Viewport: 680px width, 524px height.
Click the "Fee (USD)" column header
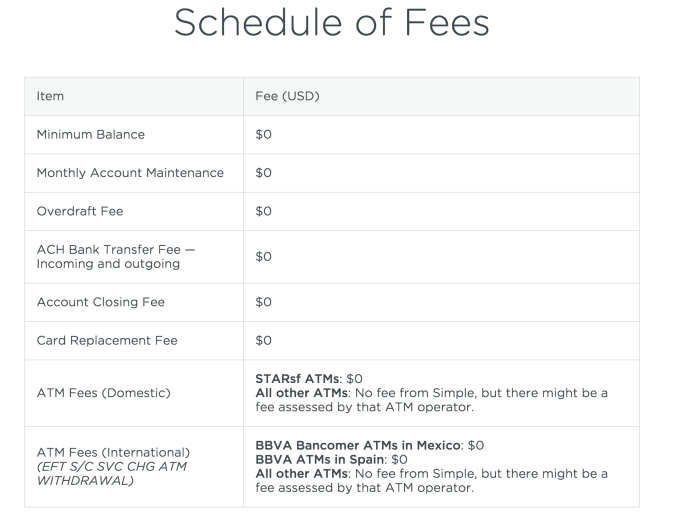click(287, 97)
